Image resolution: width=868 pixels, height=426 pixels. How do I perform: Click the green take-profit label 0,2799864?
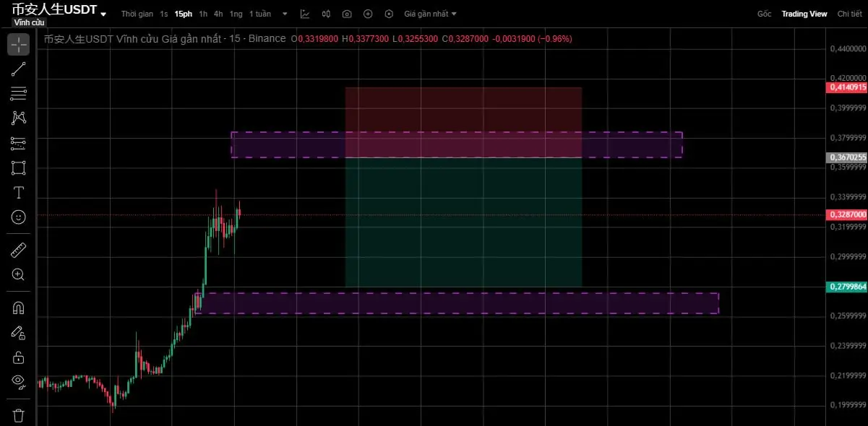point(846,287)
